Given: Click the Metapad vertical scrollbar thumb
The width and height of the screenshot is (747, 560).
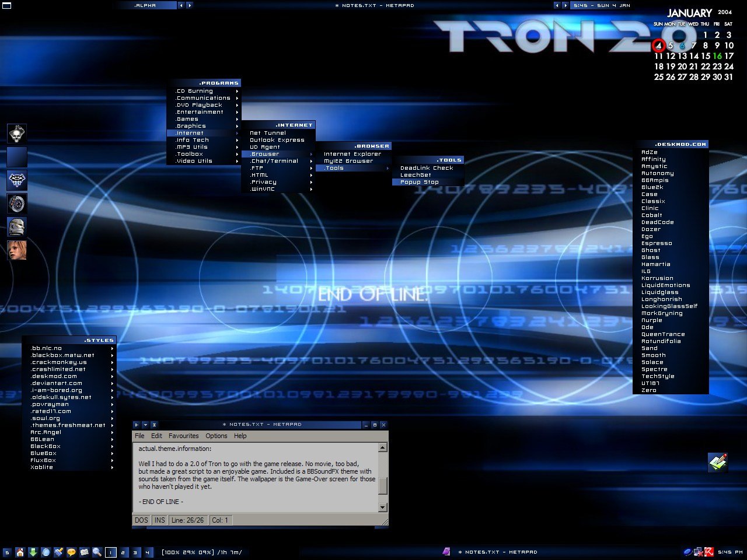Looking at the screenshot, I should [x=383, y=485].
